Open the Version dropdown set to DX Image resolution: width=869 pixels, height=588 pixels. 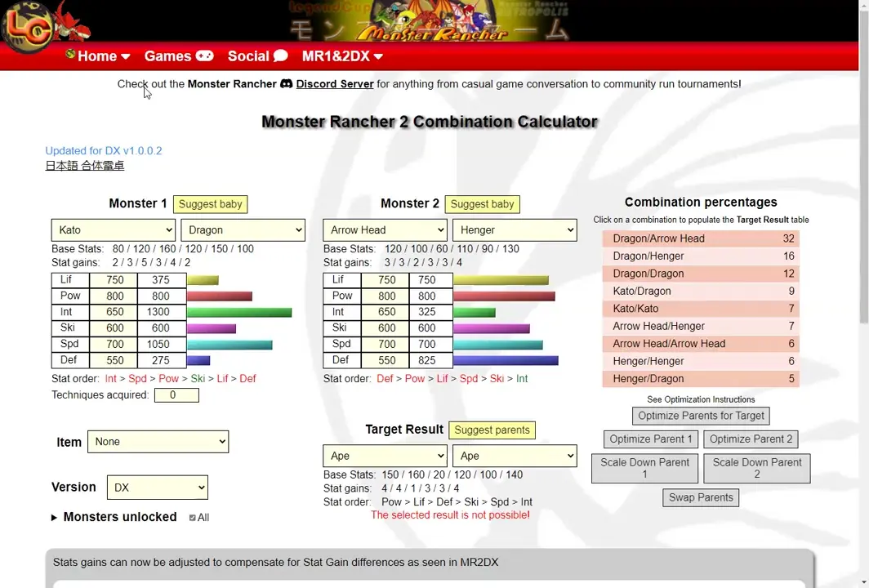(157, 487)
